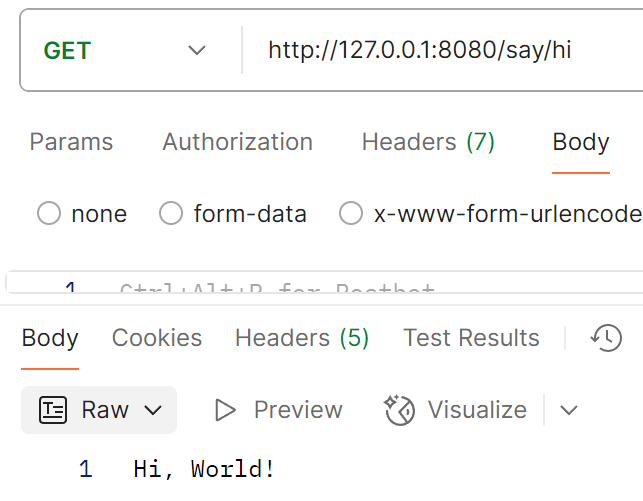Click the Preview button
Image resolution: width=643 pixels, height=501 pixels.
click(279, 410)
